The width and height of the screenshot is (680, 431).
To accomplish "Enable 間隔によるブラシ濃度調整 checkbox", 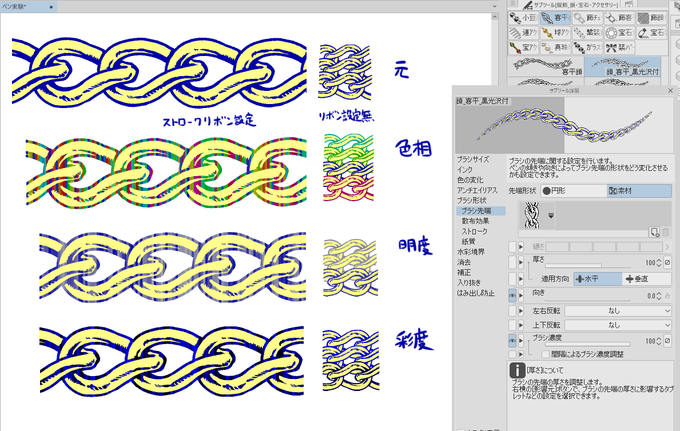I will pos(546,354).
